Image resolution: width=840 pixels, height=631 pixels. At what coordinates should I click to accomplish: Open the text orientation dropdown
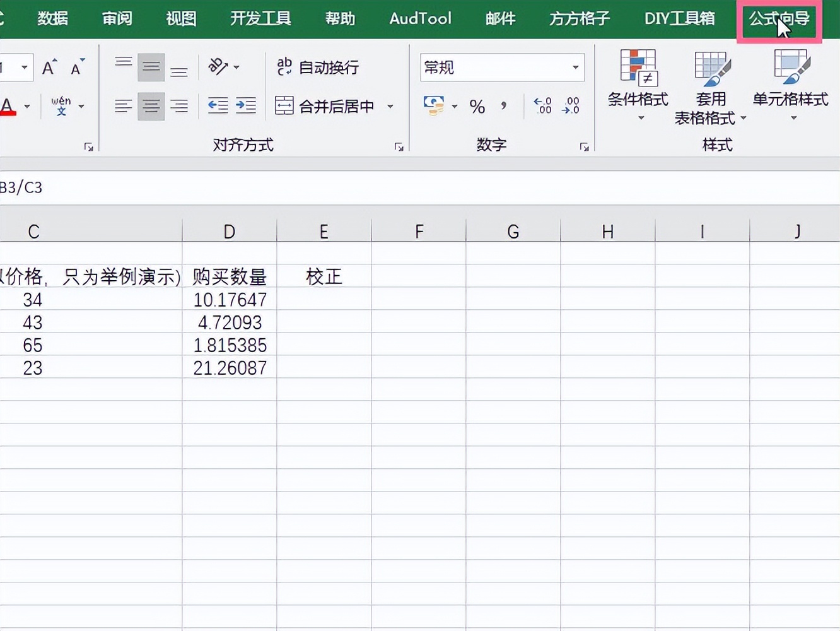tap(236, 66)
